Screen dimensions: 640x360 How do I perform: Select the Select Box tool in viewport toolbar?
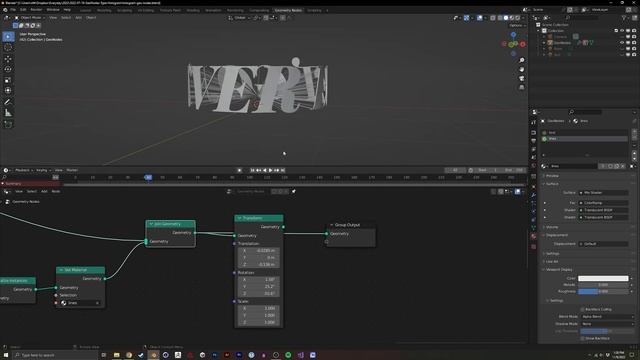8,37
